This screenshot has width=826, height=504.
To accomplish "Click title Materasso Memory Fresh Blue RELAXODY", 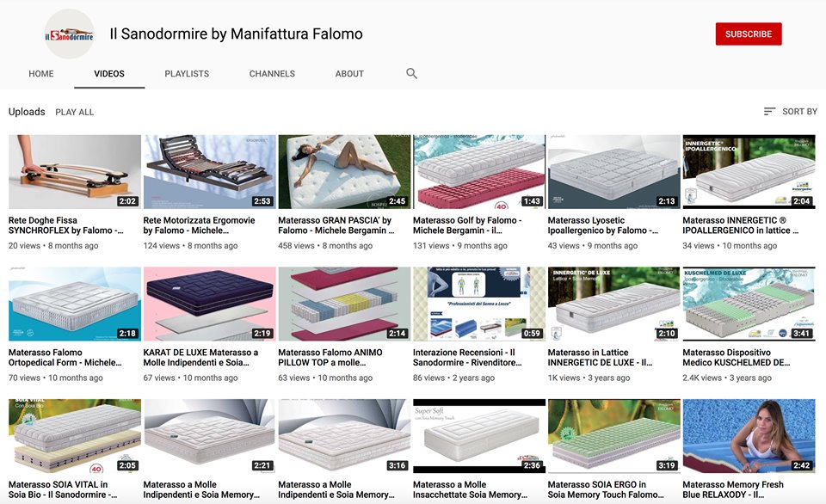I will 733,489.
